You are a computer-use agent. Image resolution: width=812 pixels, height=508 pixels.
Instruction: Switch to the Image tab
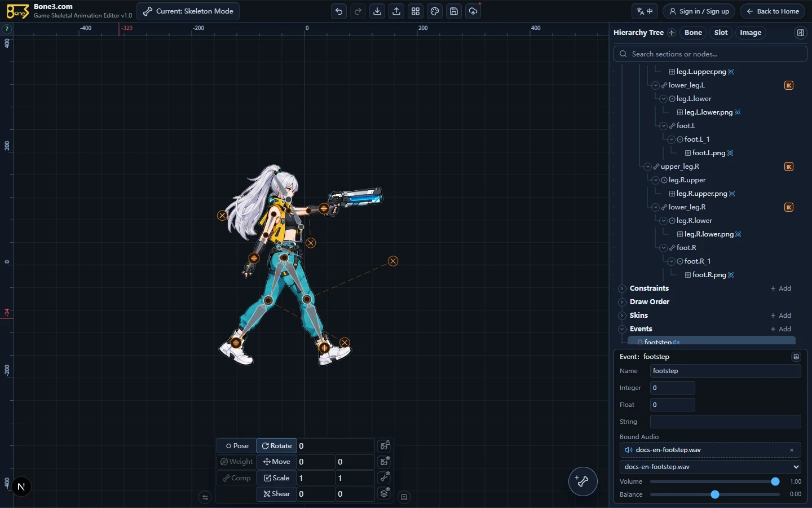tap(751, 33)
